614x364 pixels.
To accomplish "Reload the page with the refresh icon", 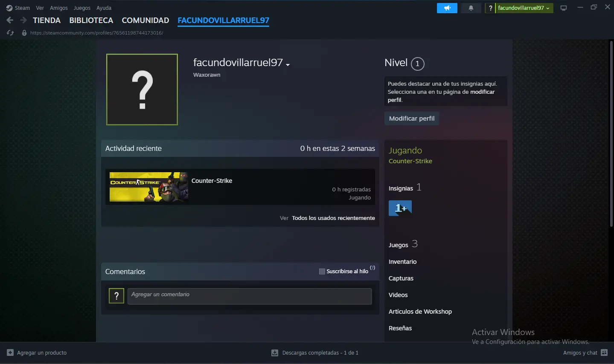I will tap(11, 33).
